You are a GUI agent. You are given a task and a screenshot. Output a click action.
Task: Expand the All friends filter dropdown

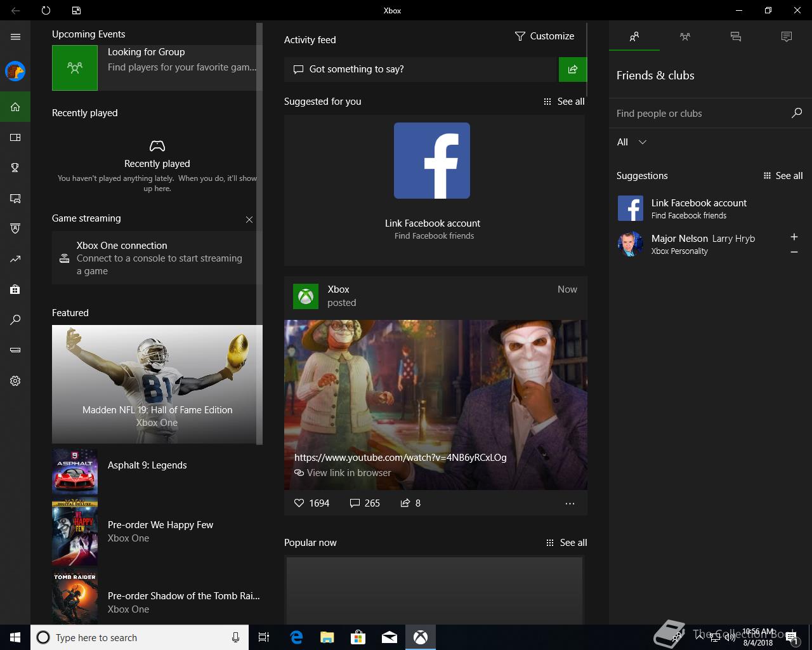(632, 142)
